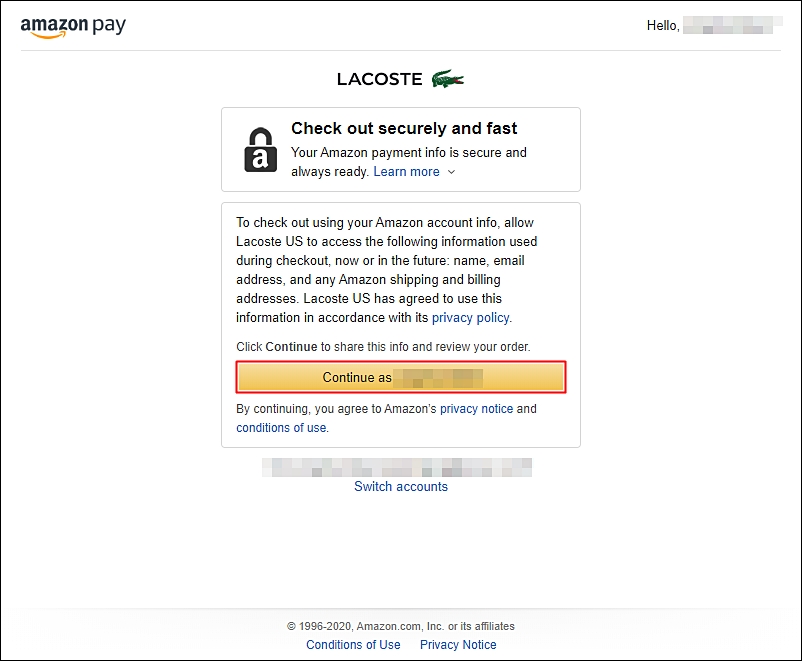Click the Amazon padlock security icon
The image size is (802, 661).
pos(260,150)
